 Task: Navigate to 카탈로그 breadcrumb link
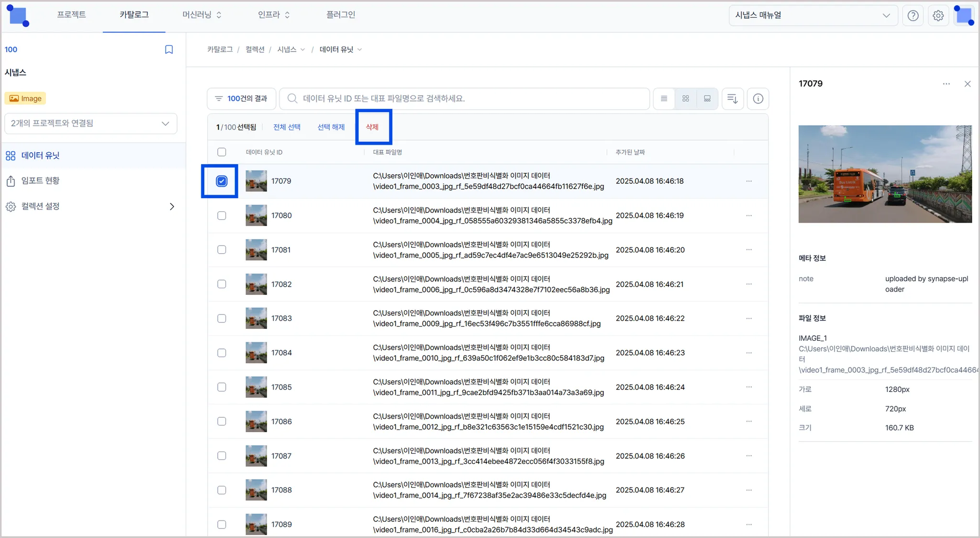220,50
